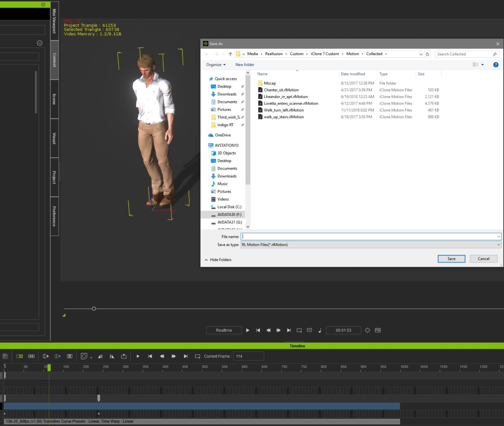Show Timeline with the panel icon
This screenshot has height=426, width=504.
pyautogui.click(x=378, y=330)
